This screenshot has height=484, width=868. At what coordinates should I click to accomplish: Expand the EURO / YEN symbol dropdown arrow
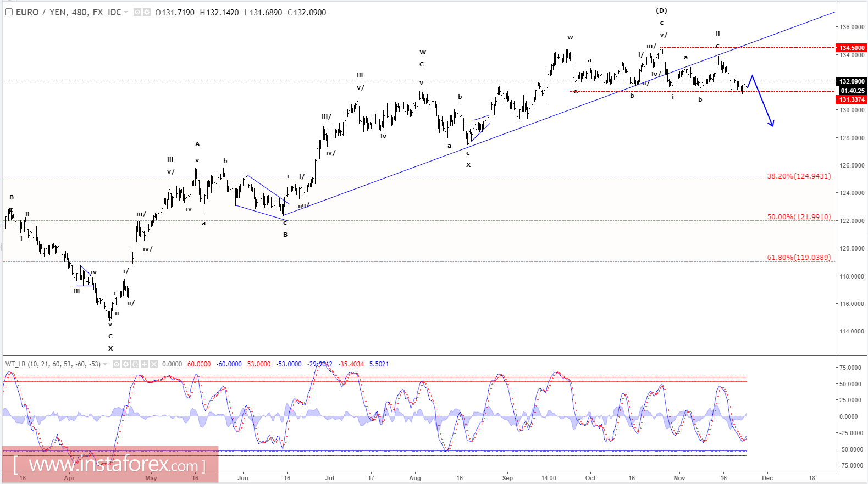click(126, 12)
